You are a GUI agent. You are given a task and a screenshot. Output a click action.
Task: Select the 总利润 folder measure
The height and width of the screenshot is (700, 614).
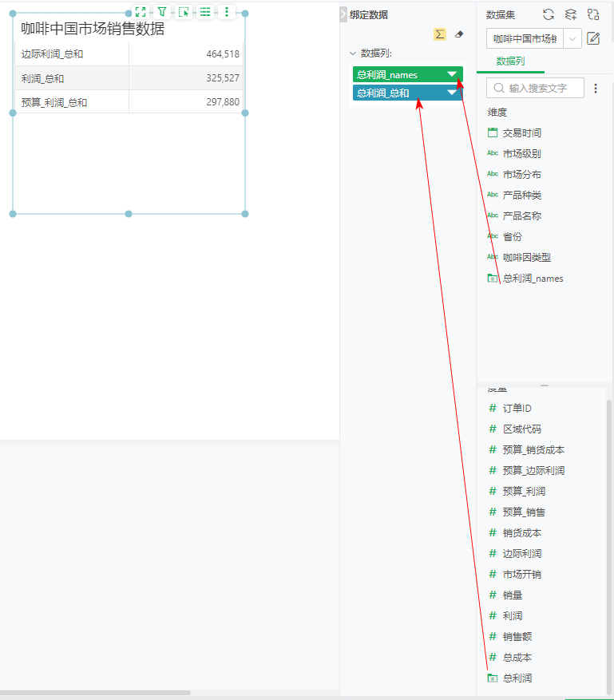point(517,678)
